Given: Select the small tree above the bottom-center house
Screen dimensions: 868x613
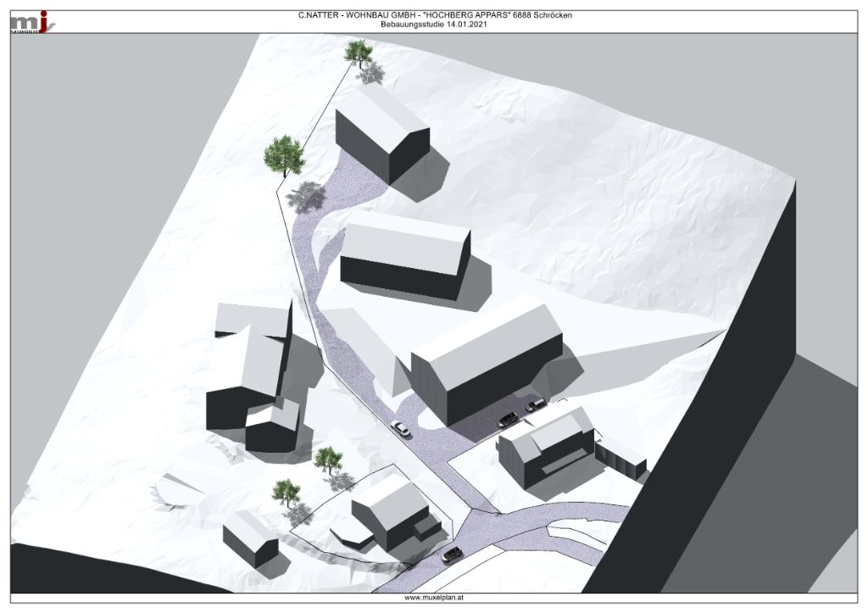Looking at the screenshot, I should 325,460.
